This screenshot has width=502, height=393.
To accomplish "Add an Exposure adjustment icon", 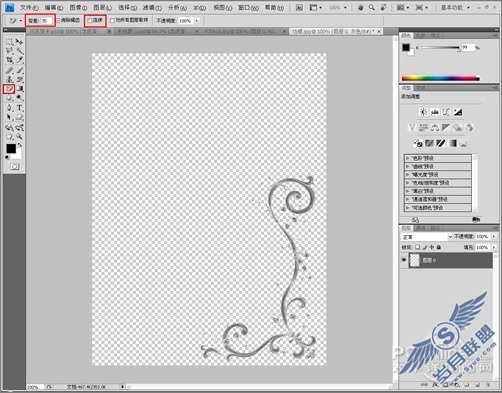I will coord(458,112).
